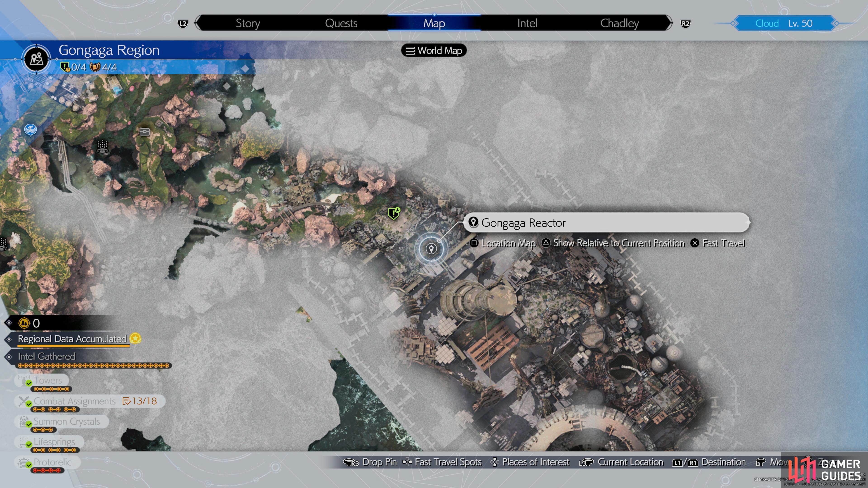This screenshot has height=488, width=868.
Task: Select the Map tab
Action: click(434, 23)
